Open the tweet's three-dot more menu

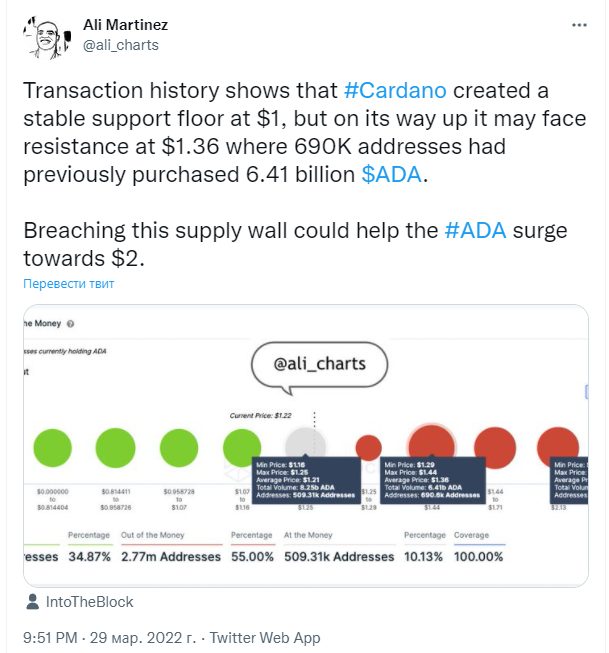[579, 25]
